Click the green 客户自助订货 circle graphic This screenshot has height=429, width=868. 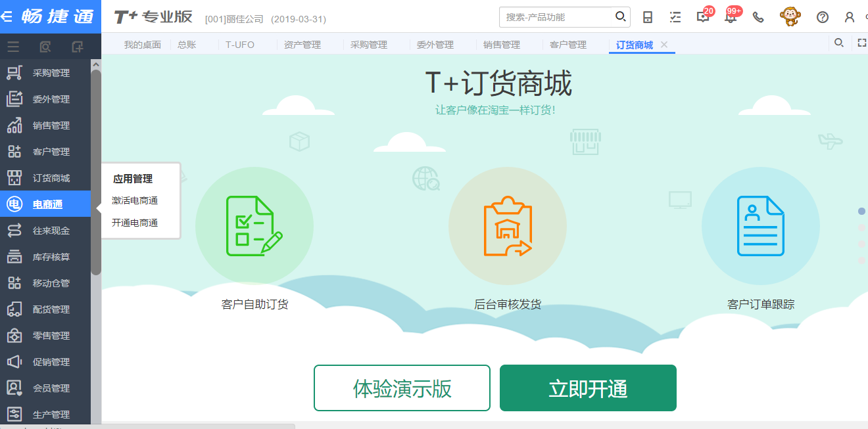point(254,225)
